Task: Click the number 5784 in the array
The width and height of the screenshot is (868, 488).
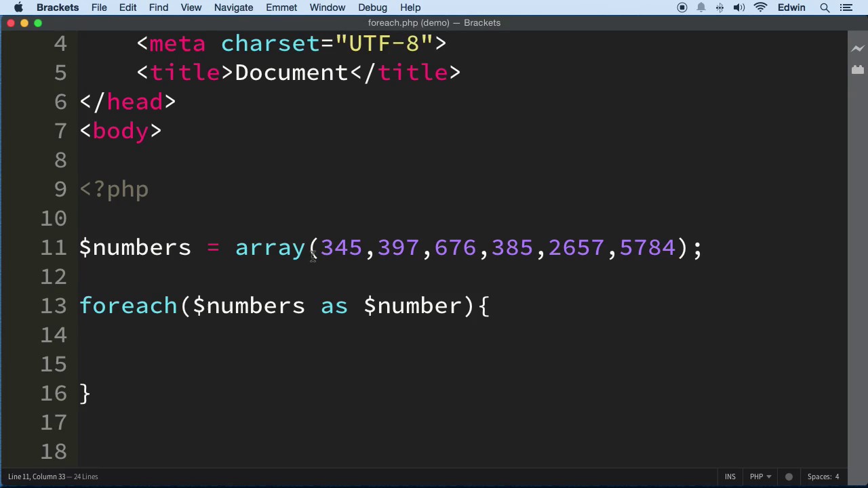Action: [x=648, y=247]
